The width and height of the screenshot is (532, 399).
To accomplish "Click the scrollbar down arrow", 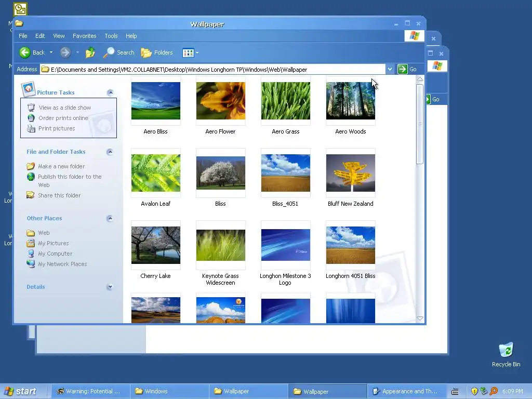I will coord(420,318).
